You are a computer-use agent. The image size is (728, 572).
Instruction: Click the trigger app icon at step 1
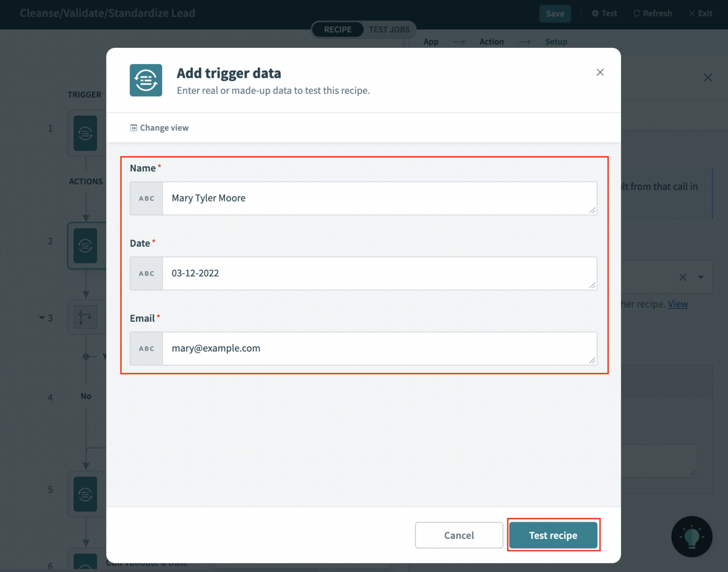point(86,133)
